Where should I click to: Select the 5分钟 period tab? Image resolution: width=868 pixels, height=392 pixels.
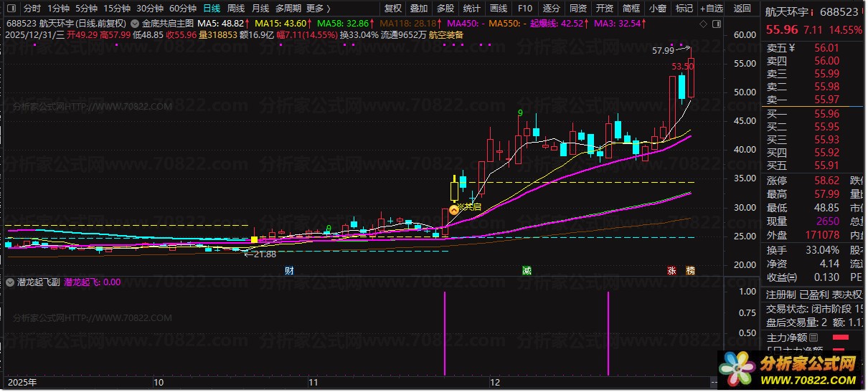tap(87, 9)
